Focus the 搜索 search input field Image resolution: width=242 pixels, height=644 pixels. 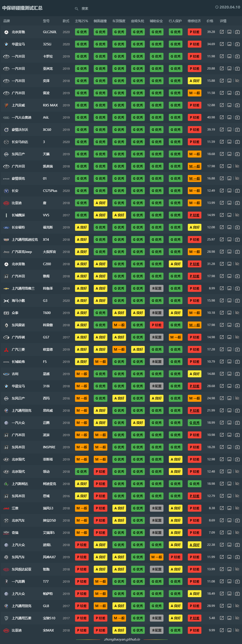(105, 9)
